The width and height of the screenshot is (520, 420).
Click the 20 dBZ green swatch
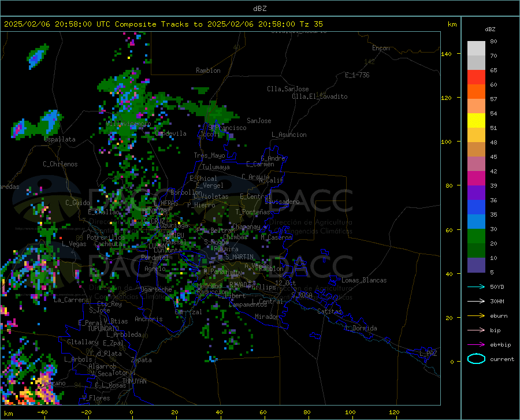coord(476,251)
